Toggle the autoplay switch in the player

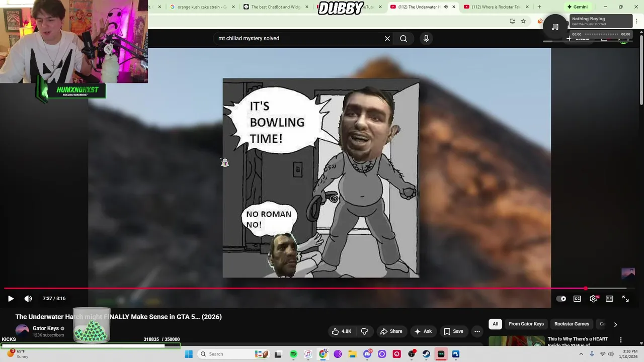click(x=561, y=299)
